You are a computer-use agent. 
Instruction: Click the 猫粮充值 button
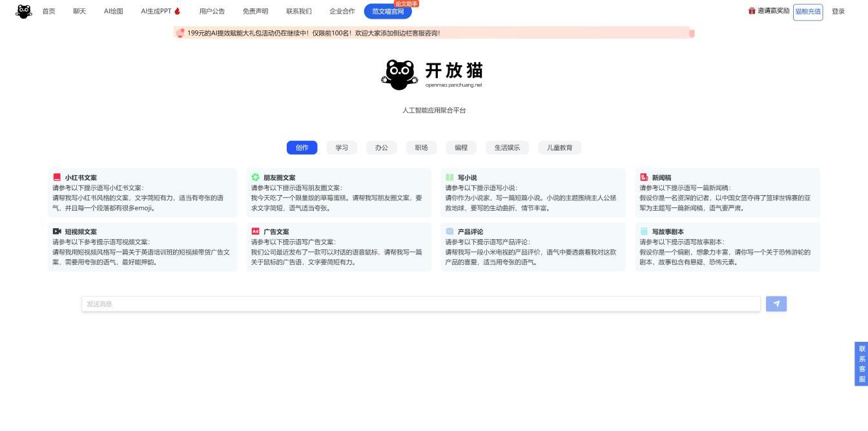click(x=808, y=12)
